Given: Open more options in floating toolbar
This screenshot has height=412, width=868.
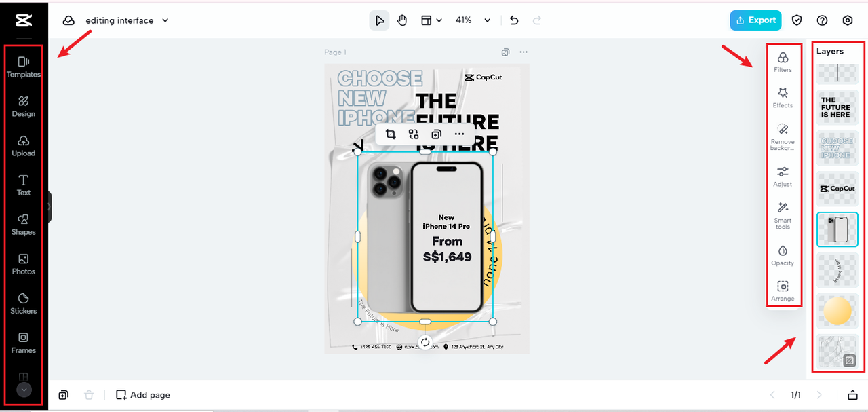Looking at the screenshot, I should point(460,134).
